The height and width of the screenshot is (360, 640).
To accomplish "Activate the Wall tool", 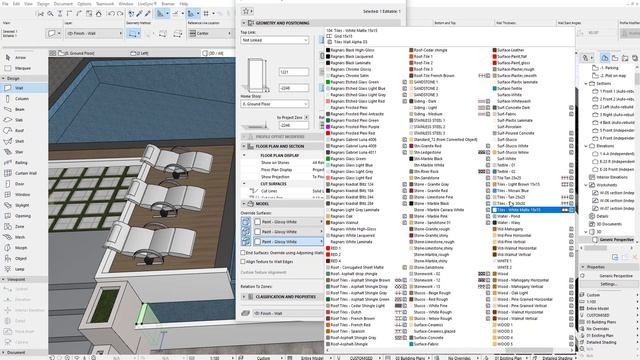I will tap(24, 88).
